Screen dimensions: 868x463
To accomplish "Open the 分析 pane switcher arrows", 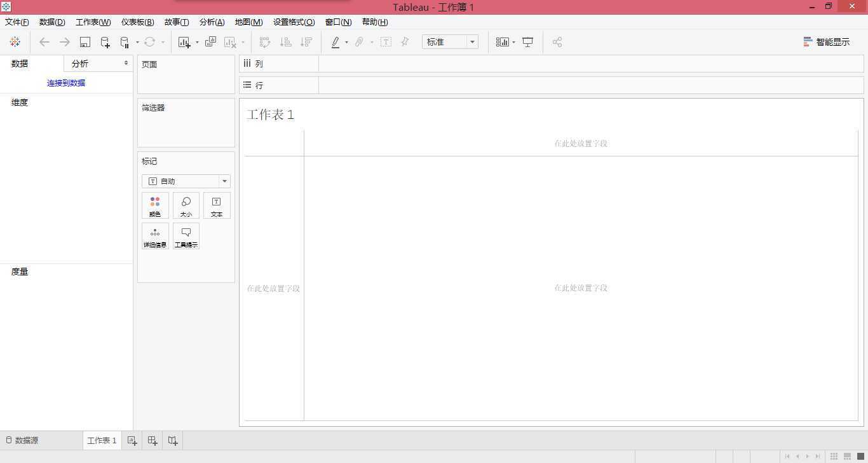I will click(126, 63).
